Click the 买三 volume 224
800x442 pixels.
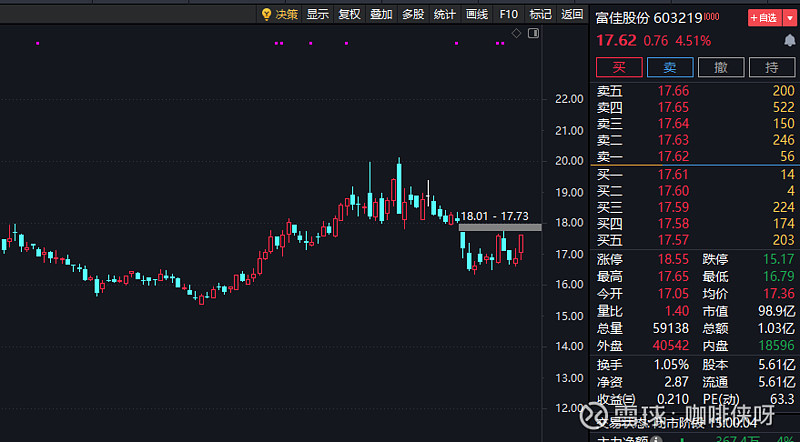coord(784,207)
